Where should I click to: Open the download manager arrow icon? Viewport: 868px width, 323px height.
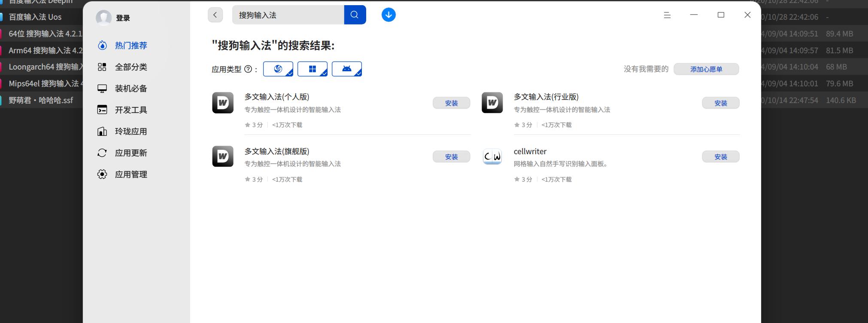click(x=388, y=15)
